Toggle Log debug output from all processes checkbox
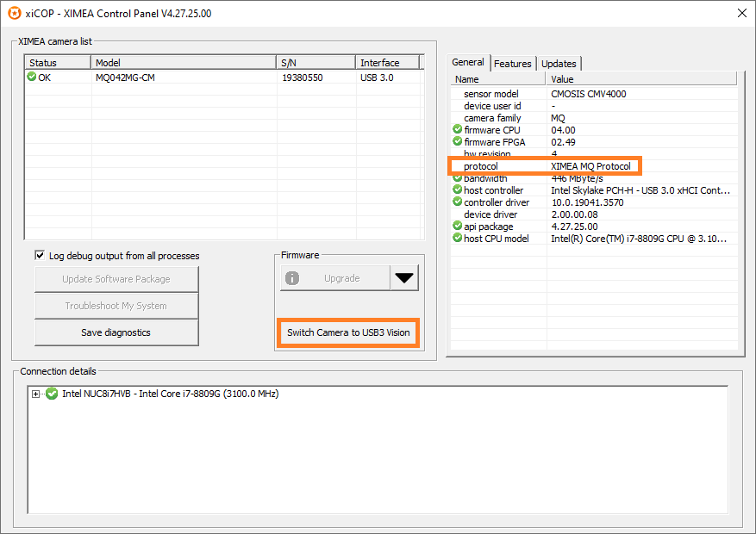Screen dimensions: 756x534 coord(40,255)
